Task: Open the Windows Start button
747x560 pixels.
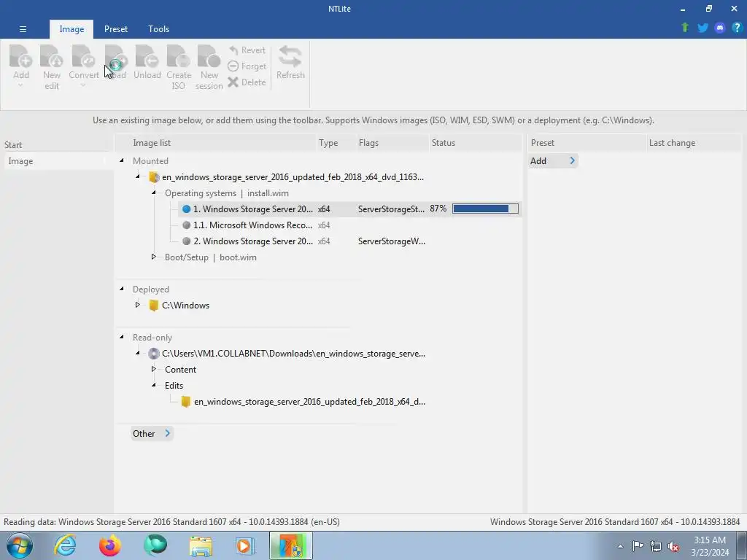Action: pyautogui.click(x=20, y=545)
